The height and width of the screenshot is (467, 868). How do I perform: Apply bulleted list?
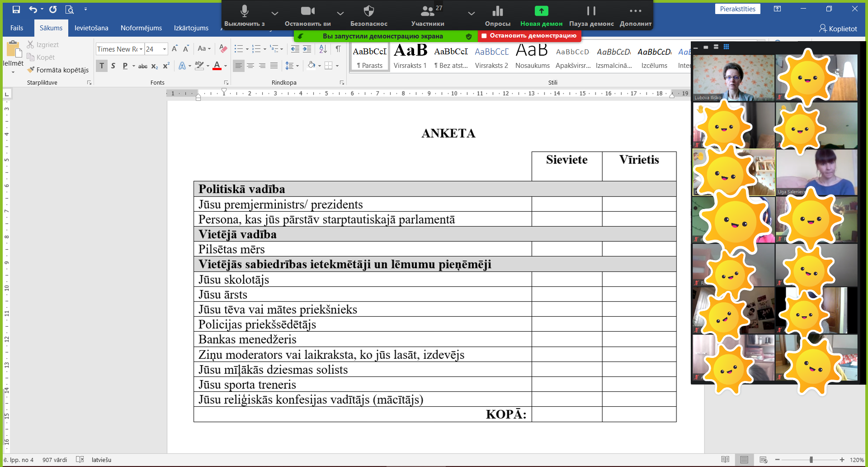coord(239,48)
